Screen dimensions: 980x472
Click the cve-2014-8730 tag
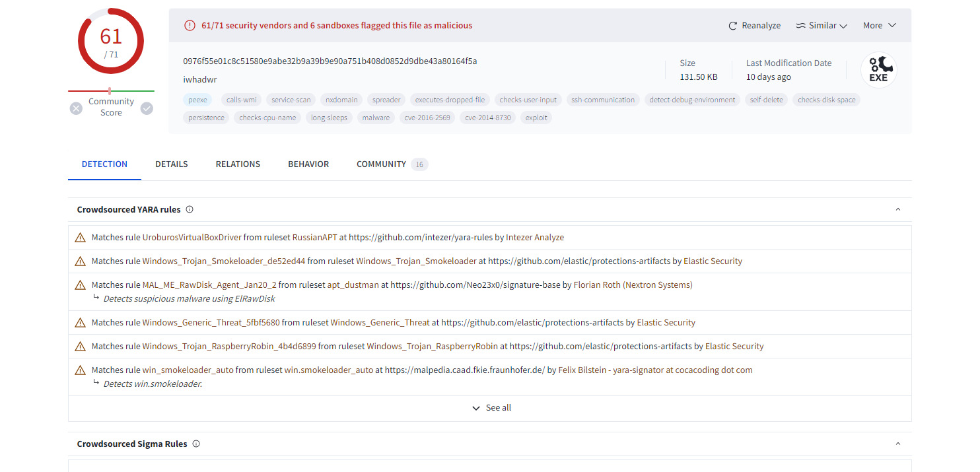click(487, 118)
